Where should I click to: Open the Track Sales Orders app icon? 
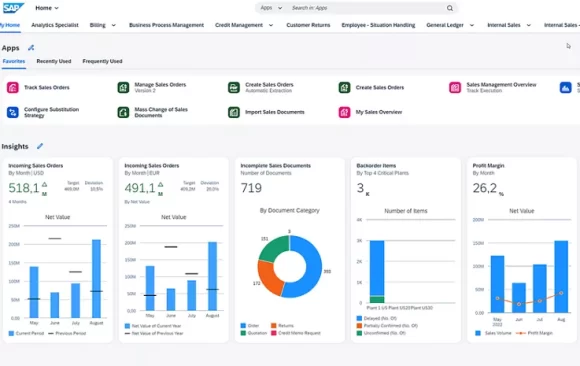[13, 88]
